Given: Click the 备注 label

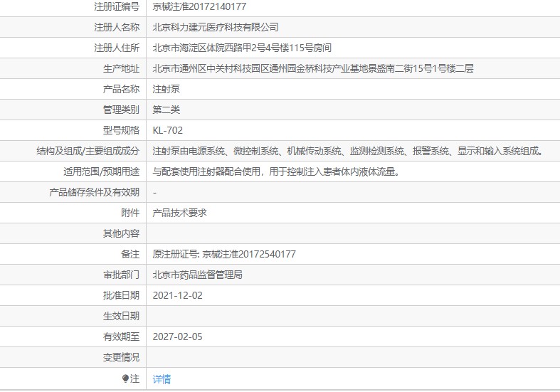Looking at the screenshot, I should pos(130,254).
